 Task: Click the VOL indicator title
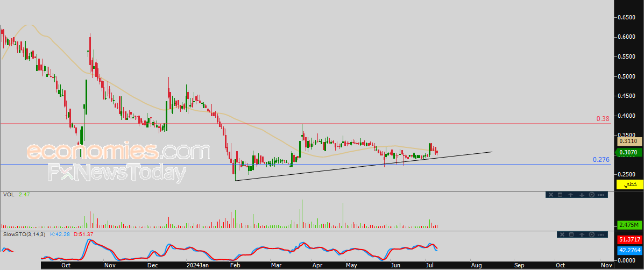(x=9, y=195)
